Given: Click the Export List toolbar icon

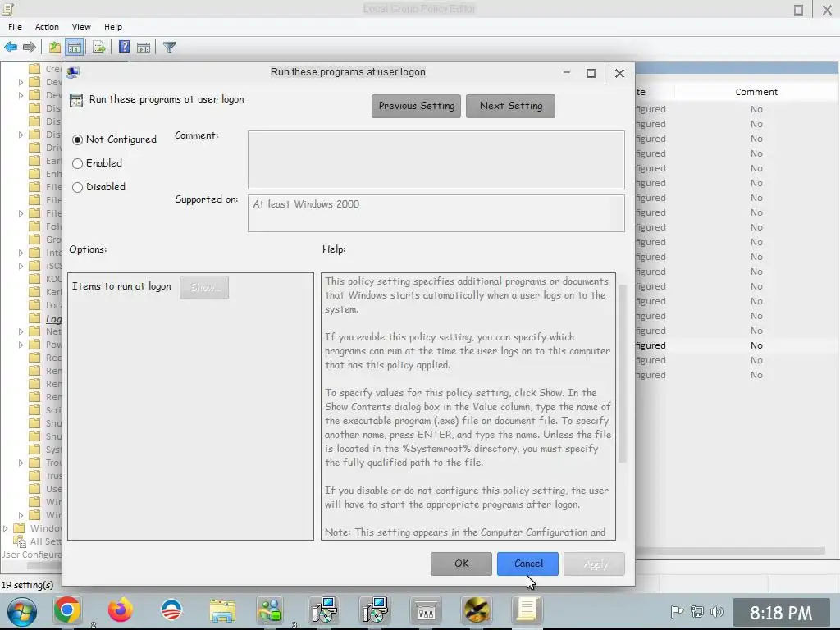Looking at the screenshot, I should coord(98,48).
